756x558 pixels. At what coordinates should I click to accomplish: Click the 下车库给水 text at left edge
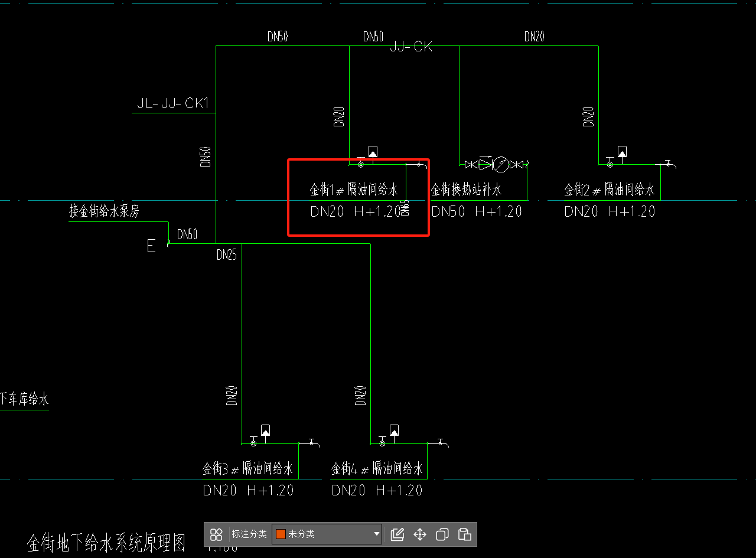pyautogui.click(x=24, y=400)
